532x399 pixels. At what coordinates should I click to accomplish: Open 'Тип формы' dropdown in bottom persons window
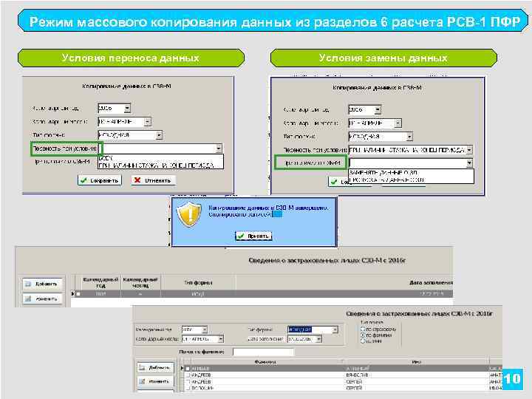pyautogui.click(x=335, y=330)
